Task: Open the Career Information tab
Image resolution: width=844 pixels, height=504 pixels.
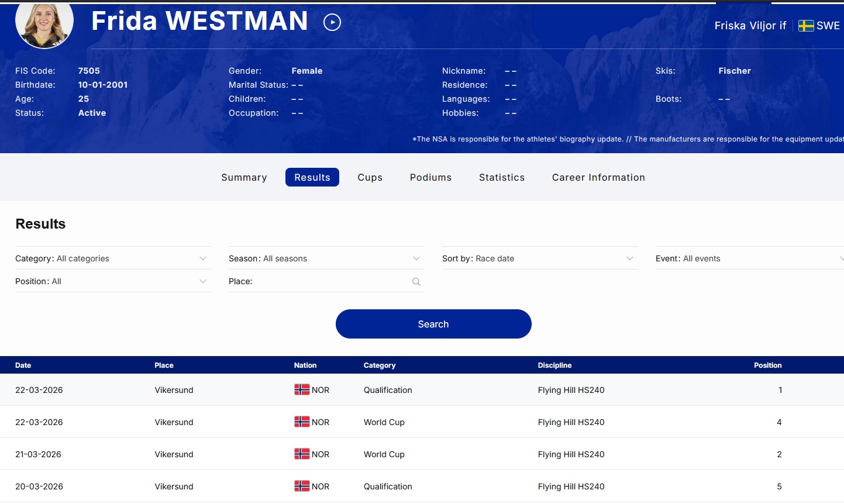Action: [598, 177]
